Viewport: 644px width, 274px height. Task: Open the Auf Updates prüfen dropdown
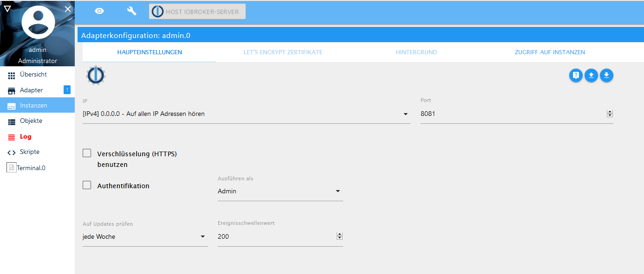coord(145,236)
